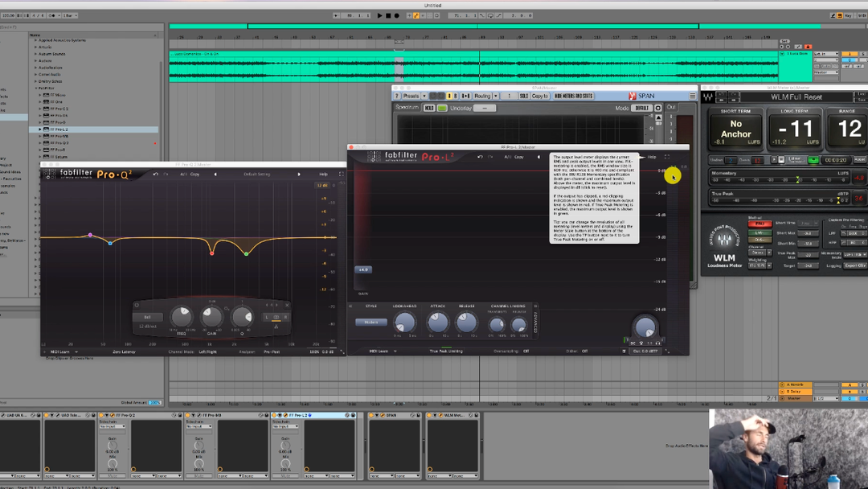Click the Pro-Q 2 full screen icon
Screen dimensions: 868x489
click(x=341, y=174)
